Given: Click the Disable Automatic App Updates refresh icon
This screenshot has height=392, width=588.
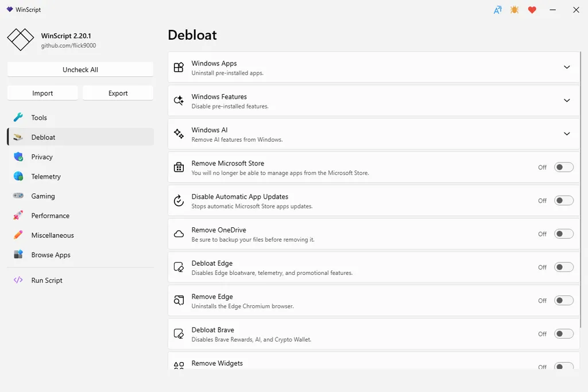Looking at the screenshot, I should [179, 200].
